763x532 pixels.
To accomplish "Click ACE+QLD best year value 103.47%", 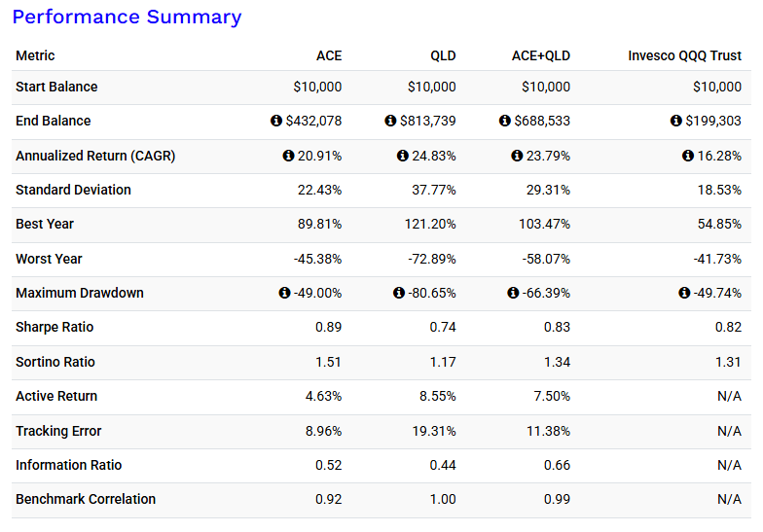I will (545, 224).
